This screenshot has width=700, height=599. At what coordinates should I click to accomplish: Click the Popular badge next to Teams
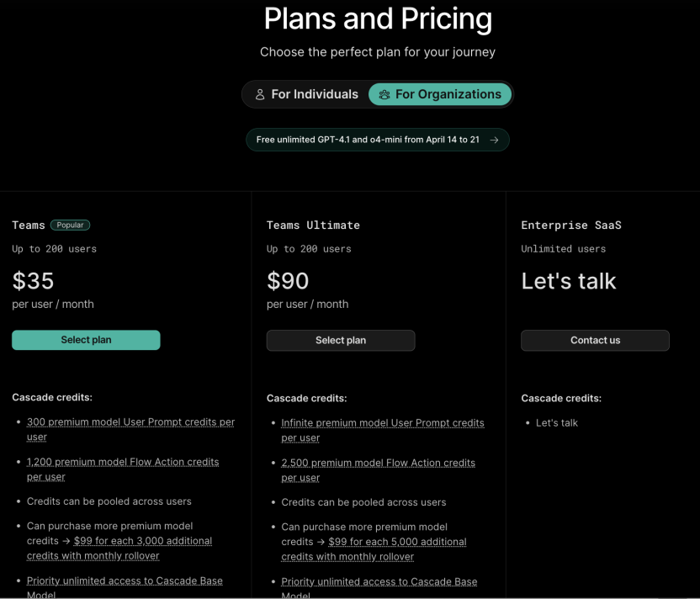70,225
